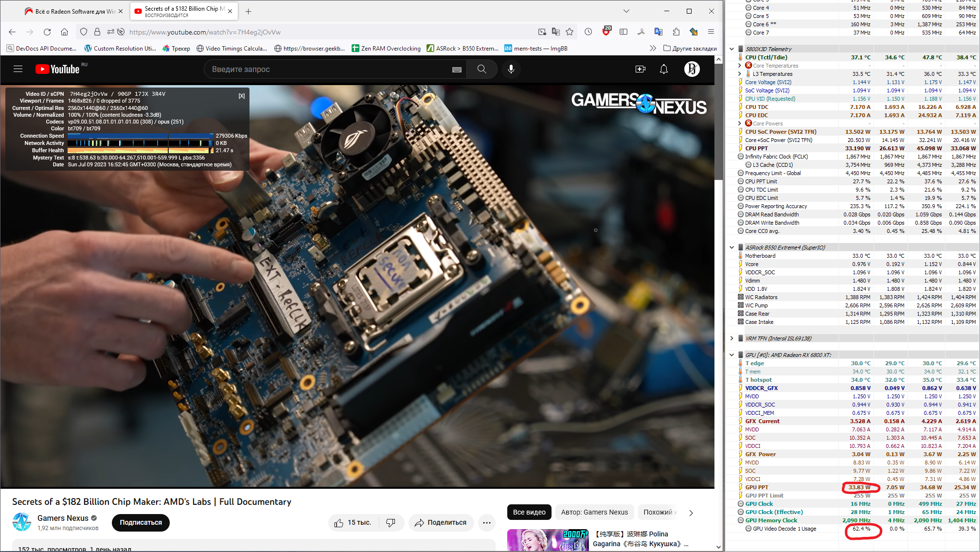Close the stats for nerds overlay
The height and width of the screenshot is (552, 980).
(242, 96)
